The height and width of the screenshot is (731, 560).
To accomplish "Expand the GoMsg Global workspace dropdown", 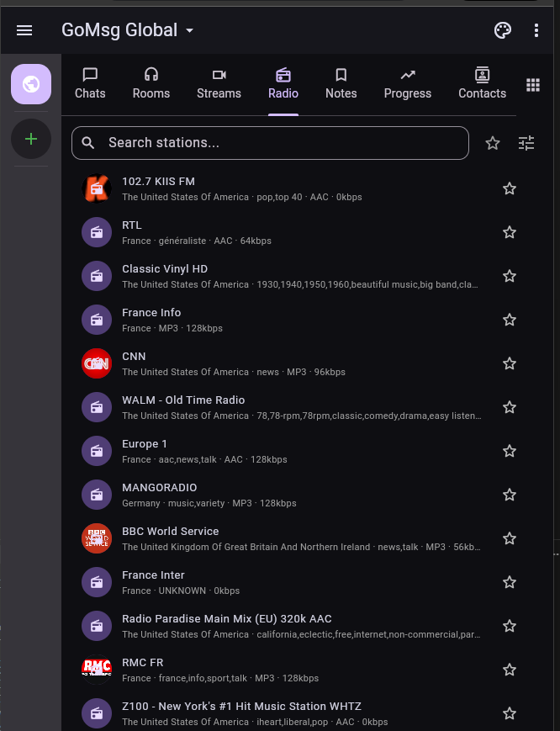I will point(128,30).
